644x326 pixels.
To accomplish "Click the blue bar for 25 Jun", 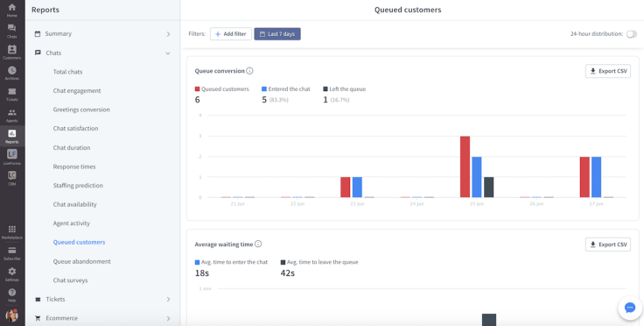I will (x=477, y=177).
